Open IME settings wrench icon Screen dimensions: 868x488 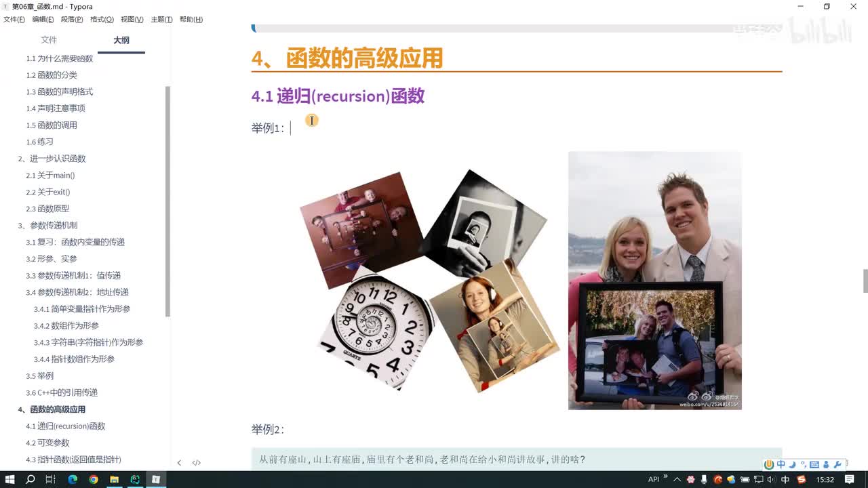coord(837,464)
